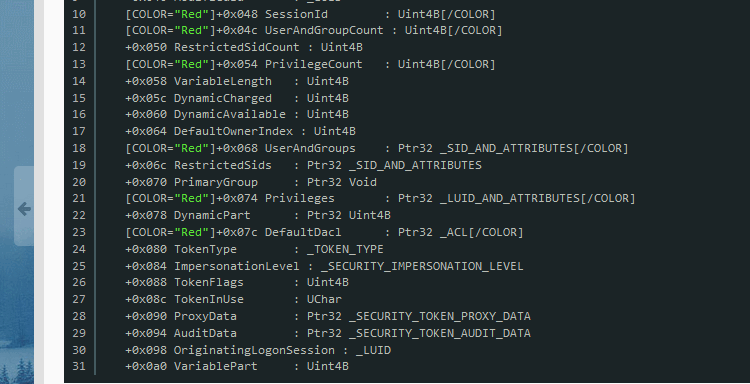Select the UserAndGroupCount code line
The image size is (750, 384).
(314, 31)
